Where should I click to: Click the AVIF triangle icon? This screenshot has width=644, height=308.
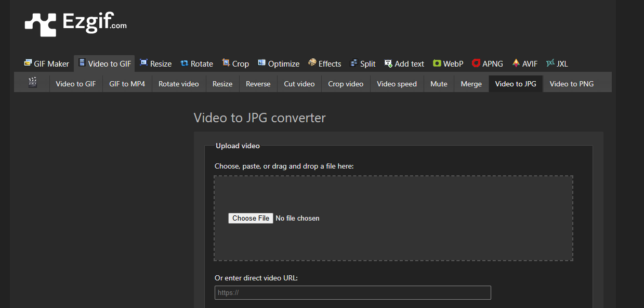pos(516,63)
